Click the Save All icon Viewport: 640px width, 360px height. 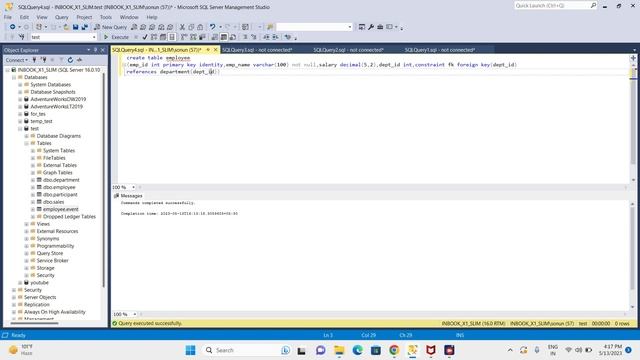coord(84,27)
